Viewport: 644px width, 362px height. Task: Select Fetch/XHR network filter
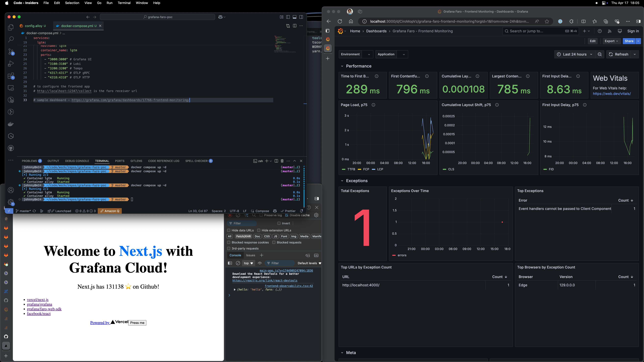(243, 236)
